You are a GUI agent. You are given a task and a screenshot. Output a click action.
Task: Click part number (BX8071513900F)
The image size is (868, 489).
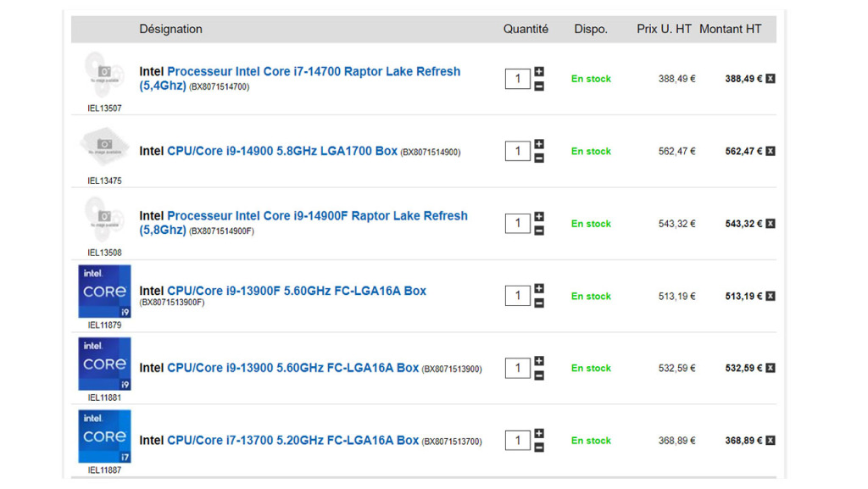click(x=171, y=303)
